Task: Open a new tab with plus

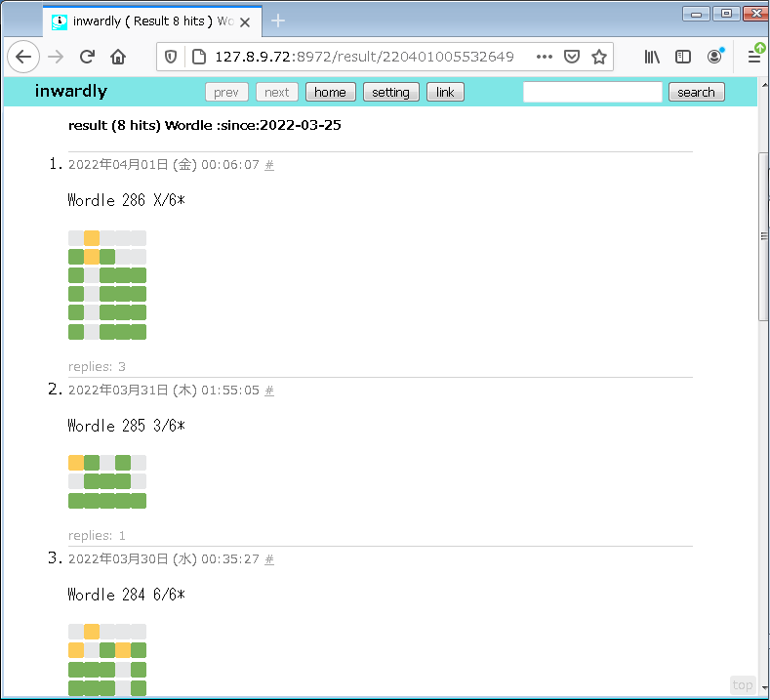Action: tap(278, 21)
